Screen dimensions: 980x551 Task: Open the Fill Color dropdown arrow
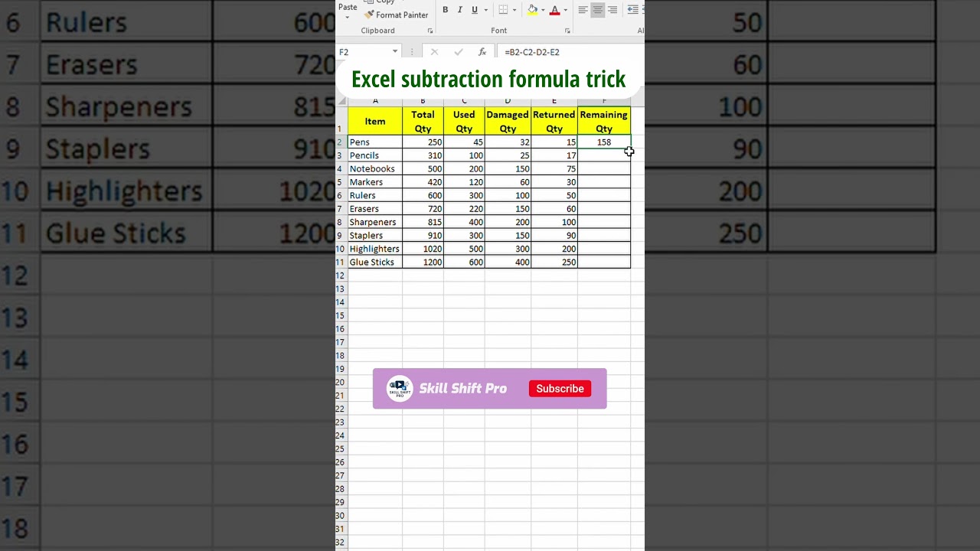pos(543,10)
